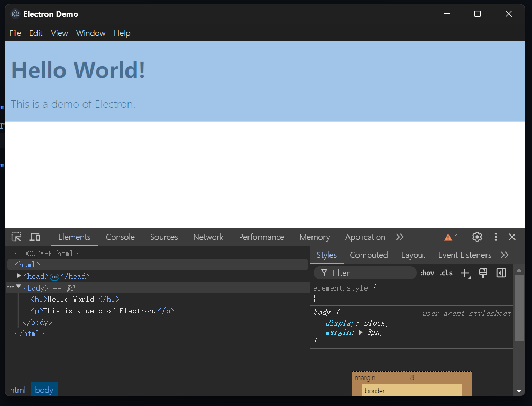Screen dimensions: 532x406
Task: Switch to the Network tab
Action: point(208,237)
